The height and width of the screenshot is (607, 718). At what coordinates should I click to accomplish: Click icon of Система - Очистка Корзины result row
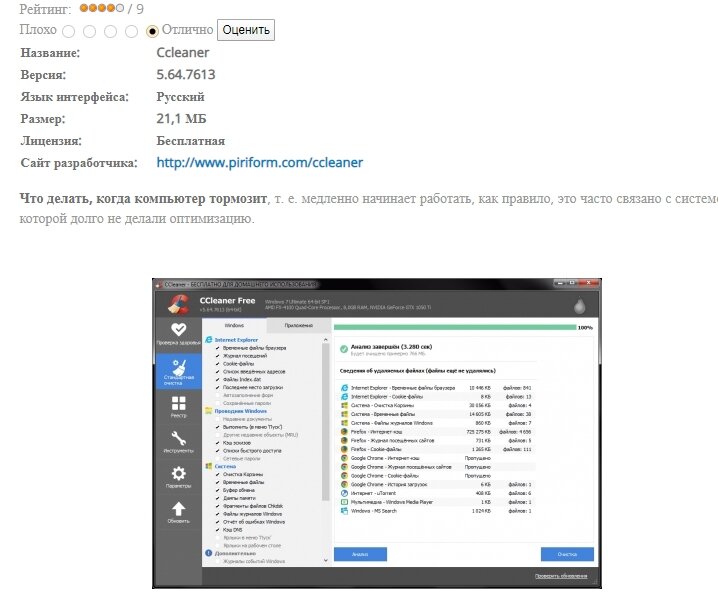click(344, 405)
